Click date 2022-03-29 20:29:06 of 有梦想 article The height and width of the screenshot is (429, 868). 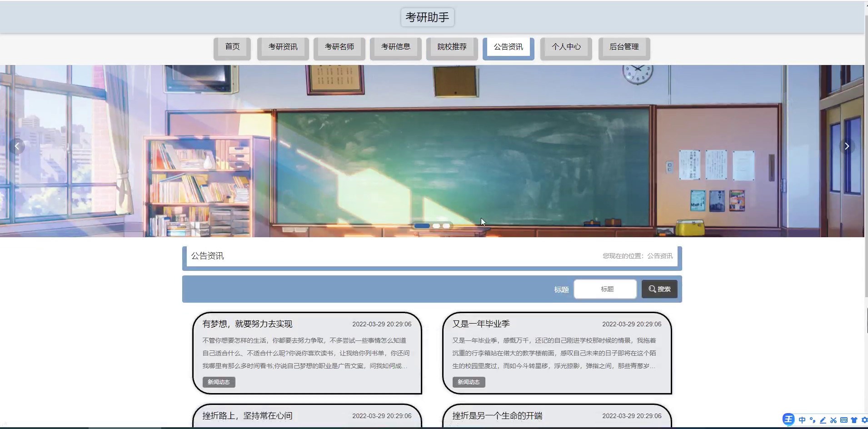pyautogui.click(x=382, y=324)
